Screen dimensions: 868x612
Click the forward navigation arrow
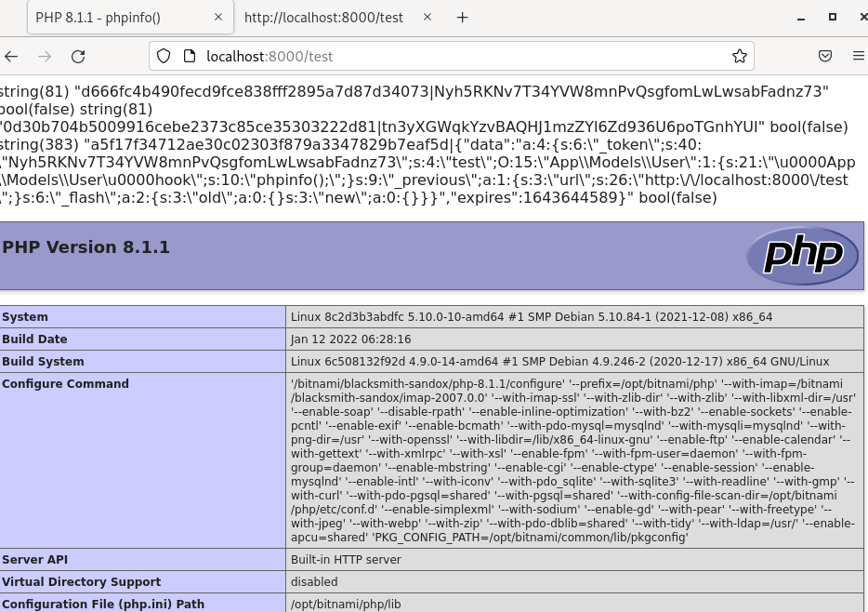(45, 56)
